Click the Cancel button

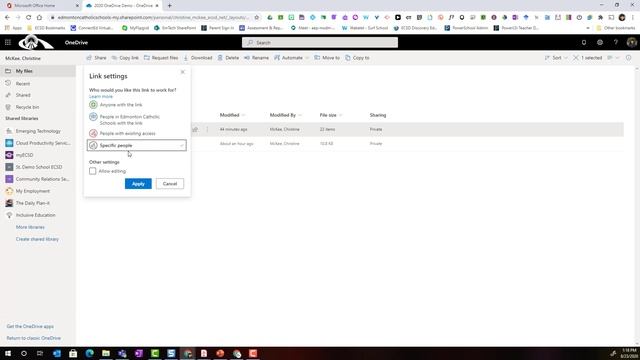(x=170, y=184)
